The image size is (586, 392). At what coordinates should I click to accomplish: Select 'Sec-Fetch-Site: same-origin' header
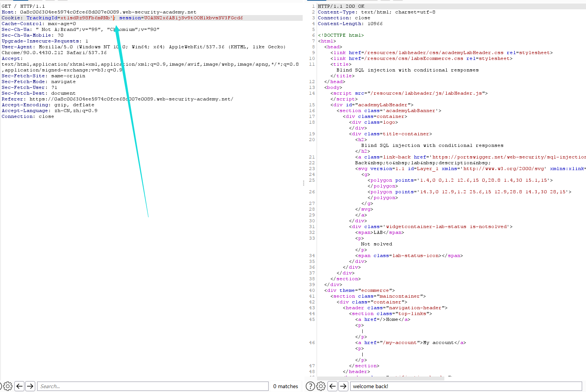(43, 76)
